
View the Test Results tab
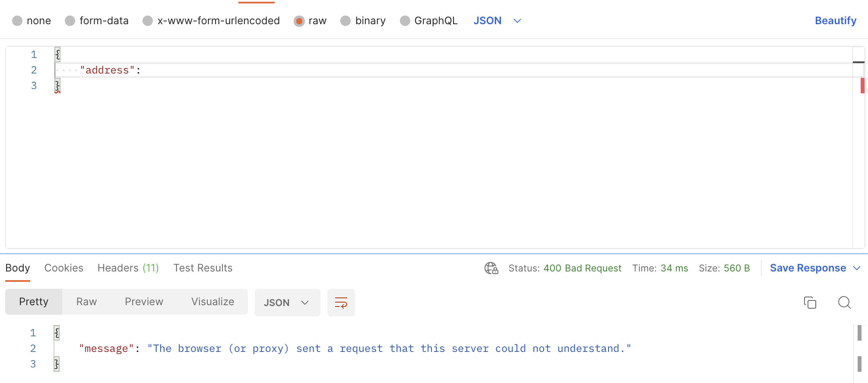[x=203, y=268]
